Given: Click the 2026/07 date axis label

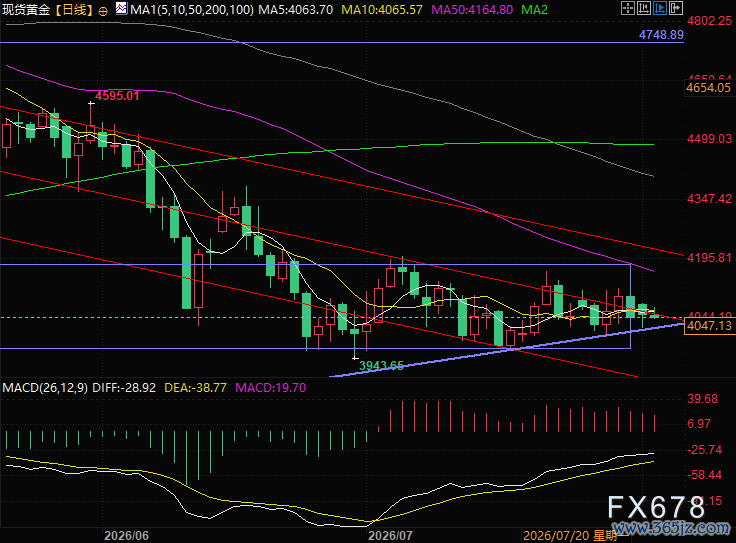Looking at the screenshot, I should (x=390, y=535).
